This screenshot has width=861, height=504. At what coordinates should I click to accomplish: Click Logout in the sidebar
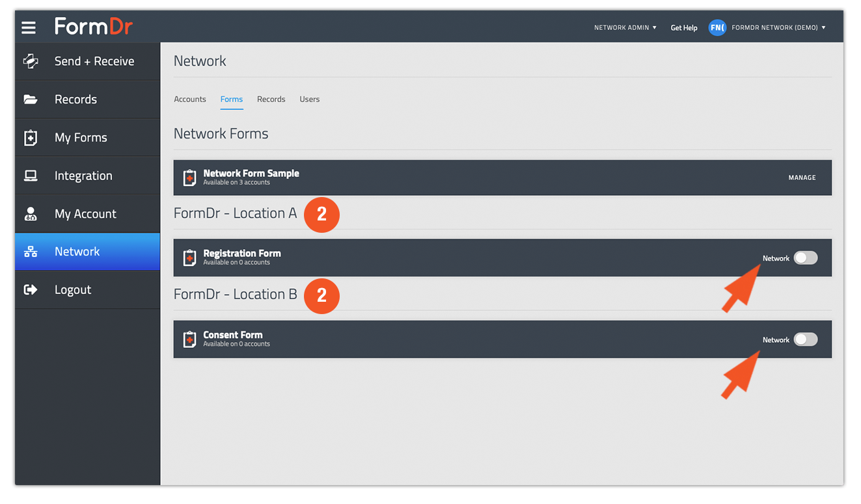click(x=88, y=290)
